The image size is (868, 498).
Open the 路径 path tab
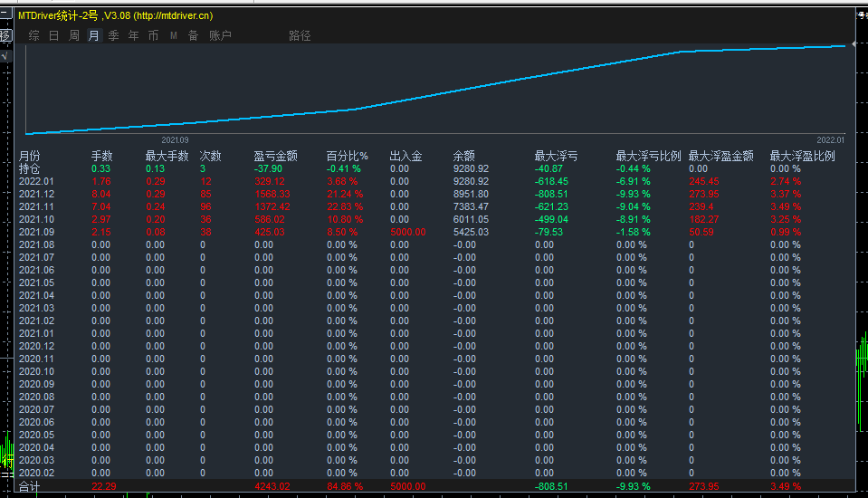[300, 35]
